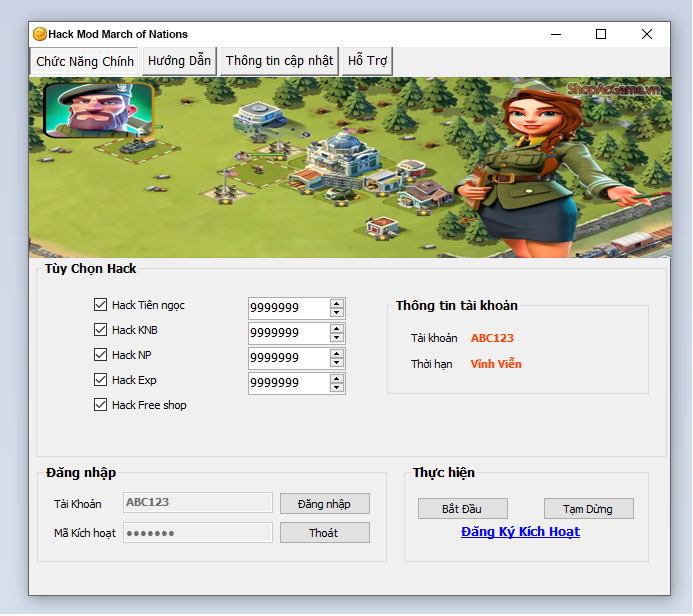Click the bearded soldier game icon thumbnail

(99, 110)
